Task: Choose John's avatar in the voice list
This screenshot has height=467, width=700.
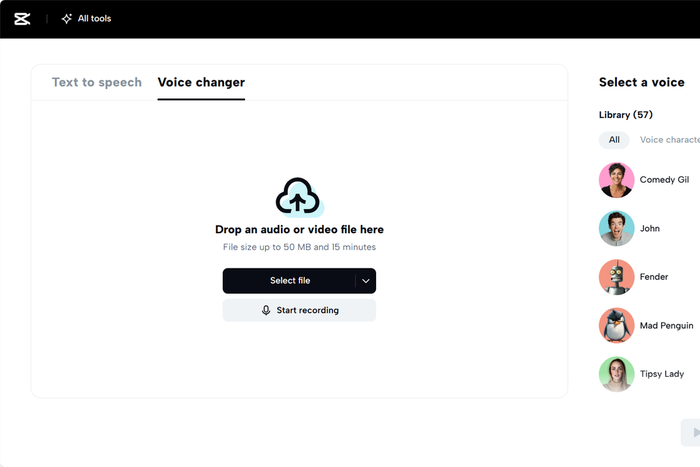Action: click(617, 228)
